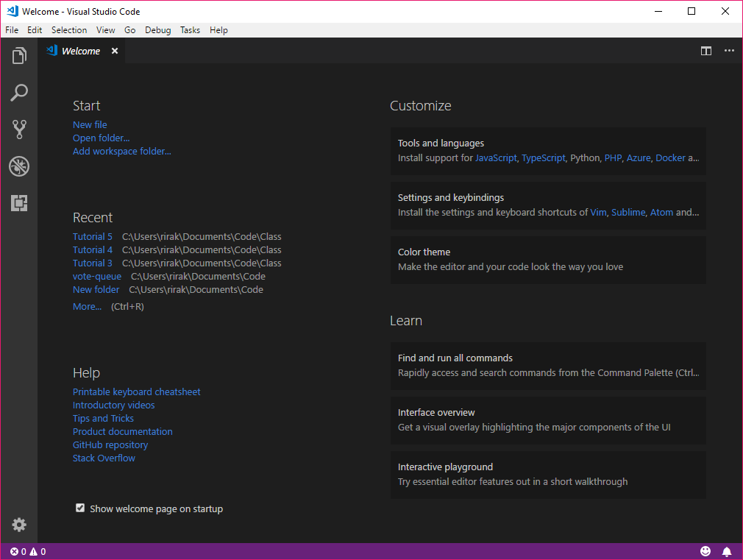The image size is (743, 560).
Task: Toggle Show welcome page on startup
Action: pyautogui.click(x=79, y=507)
